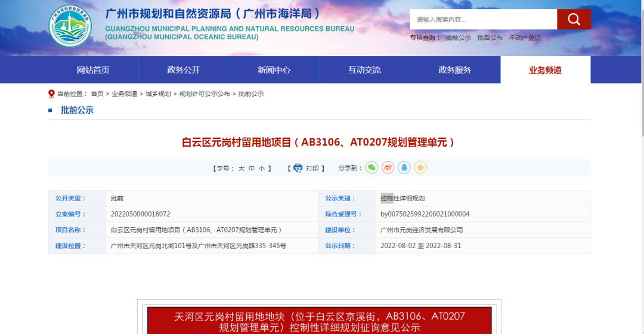Set font size to 中
Screen dimensions: 644x334
point(252,168)
